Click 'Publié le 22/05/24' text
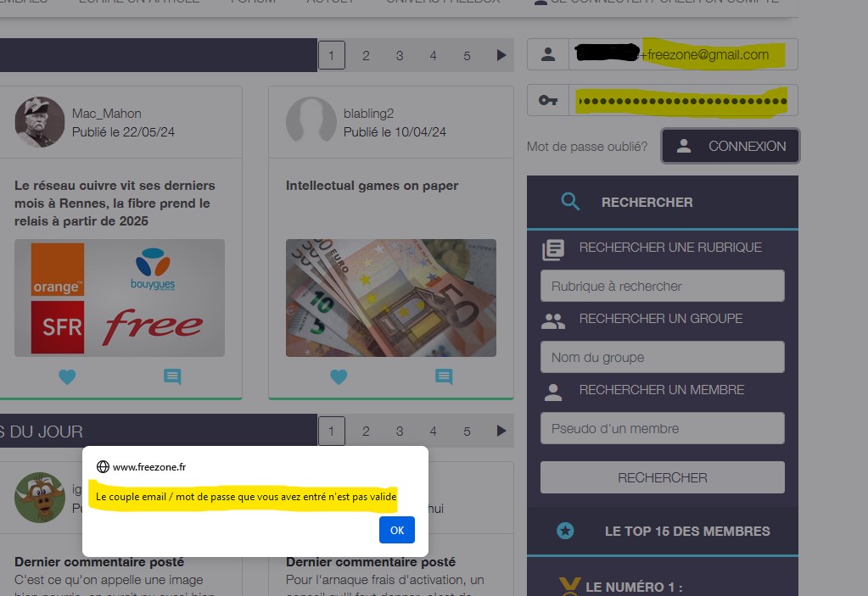 pyautogui.click(x=123, y=131)
